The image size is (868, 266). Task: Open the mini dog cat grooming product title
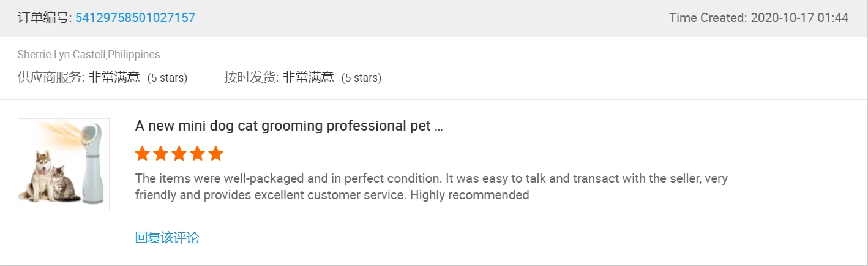283,126
